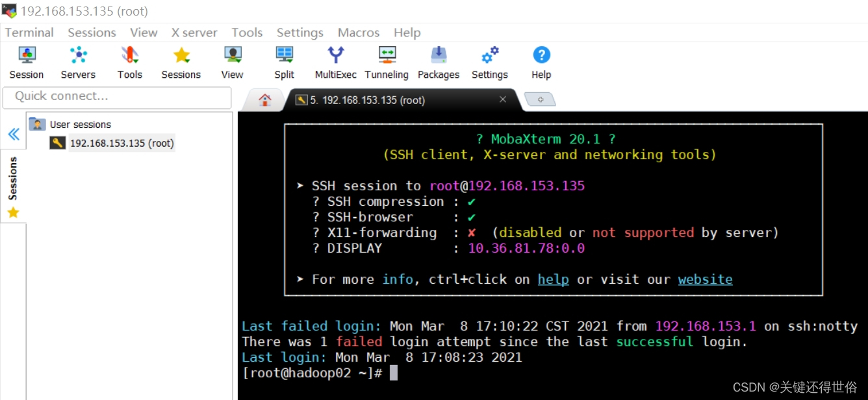Click the SSH-browser status line
This screenshot has height=400, width=868.
click(x=394, y=217)
